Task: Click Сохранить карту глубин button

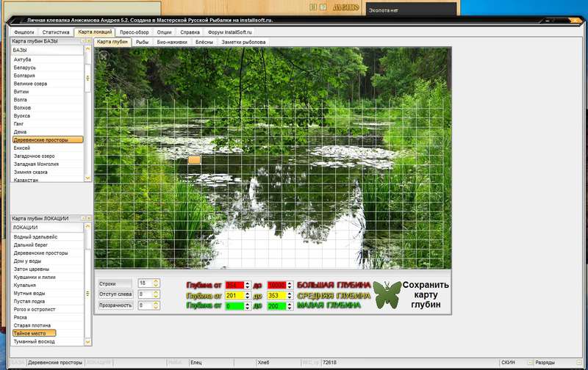Action: click(426, 294)
